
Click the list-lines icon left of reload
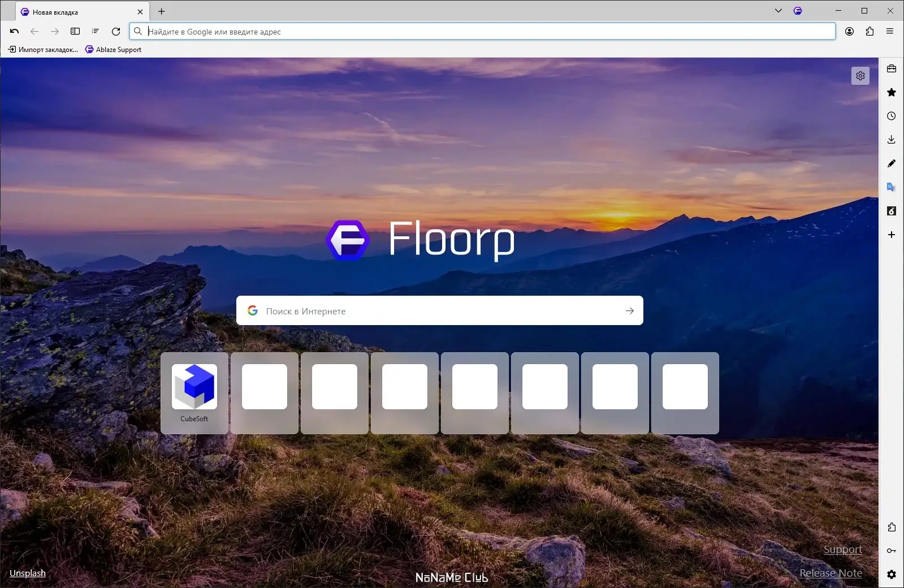pyautogui.click(x=96, y=32)
